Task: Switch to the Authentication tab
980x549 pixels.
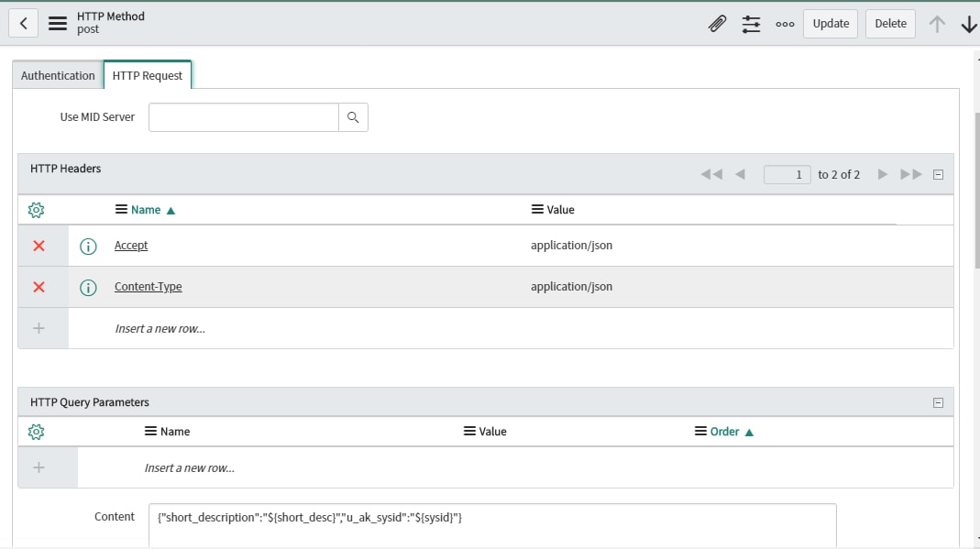Action: pyautogui.click(x=57, y=75)
